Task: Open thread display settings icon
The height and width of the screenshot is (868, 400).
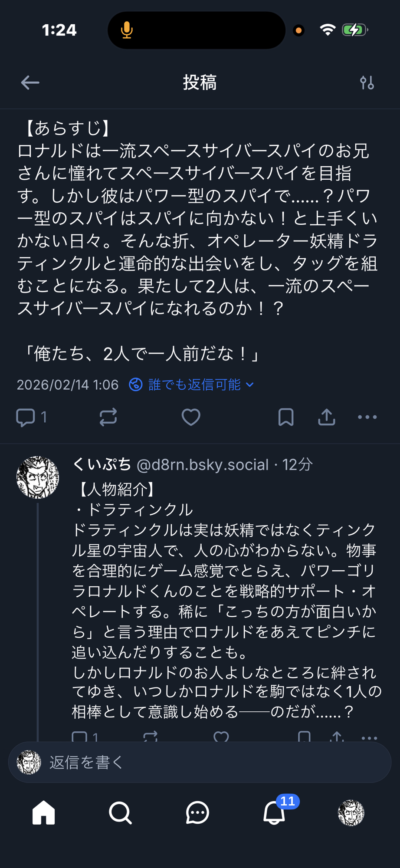Action: click(x=367, y=82)
